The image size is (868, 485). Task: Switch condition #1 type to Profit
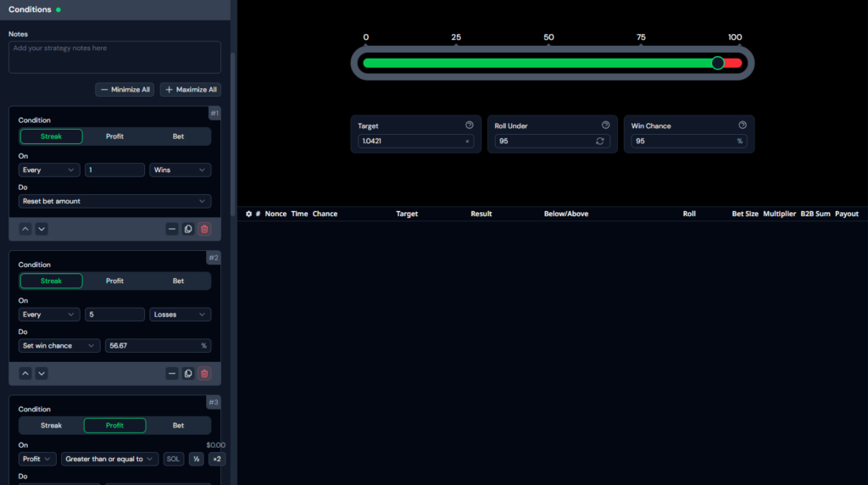[x=114, y=137]
